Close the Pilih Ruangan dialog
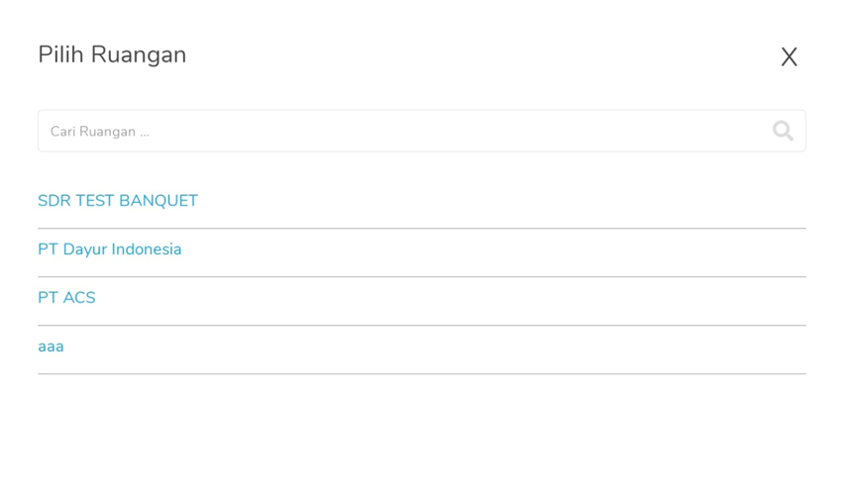Viewport: 844px width, 504px height. (790, 56)
